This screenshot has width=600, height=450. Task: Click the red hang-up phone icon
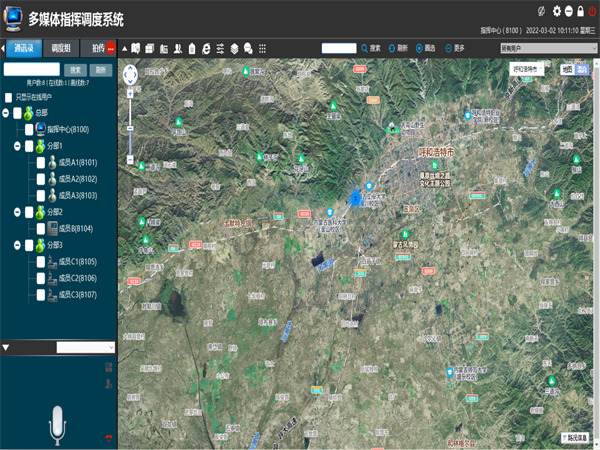coord(108,440)
